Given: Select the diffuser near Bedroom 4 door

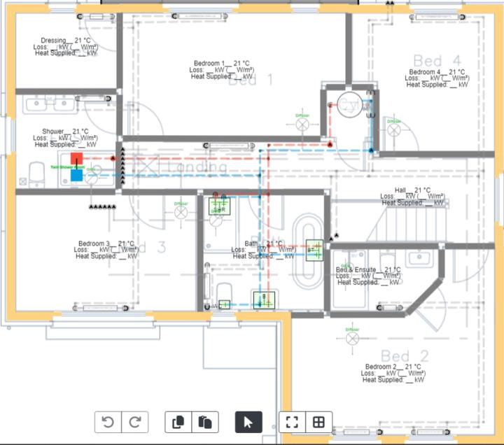Looking at the screenshot, I should click(394, 129).
